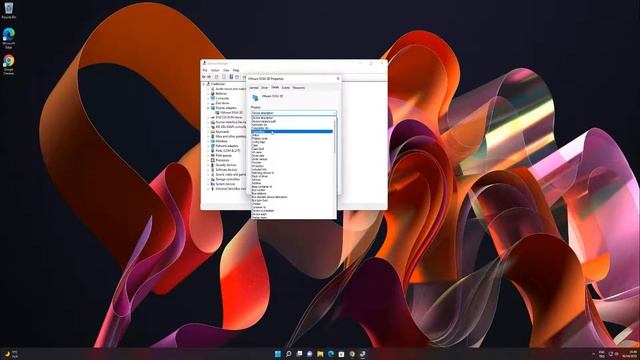
Task: Choose Device instance path in the property list
Action: 264,121
